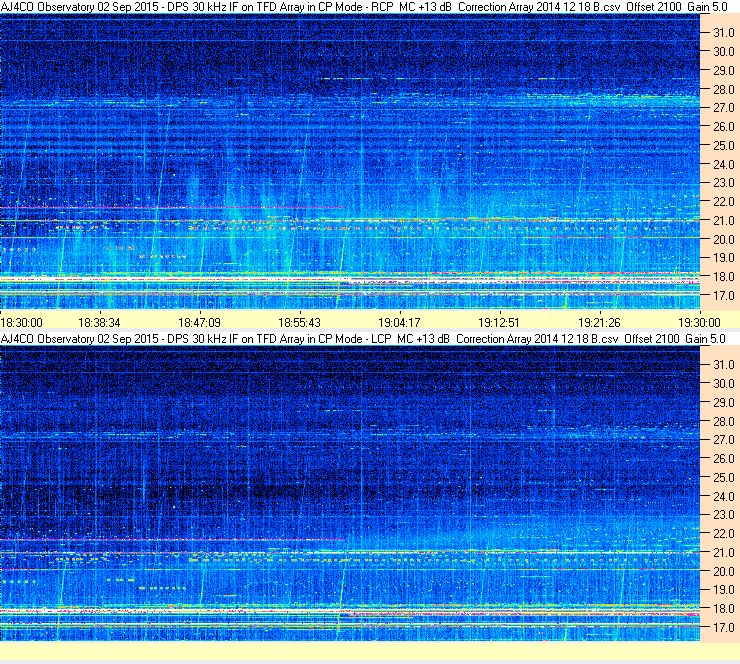Viewport: 740px width, 664px height.
Task: Select the 19:21:26 time axis label
Action: pos(599,323)
